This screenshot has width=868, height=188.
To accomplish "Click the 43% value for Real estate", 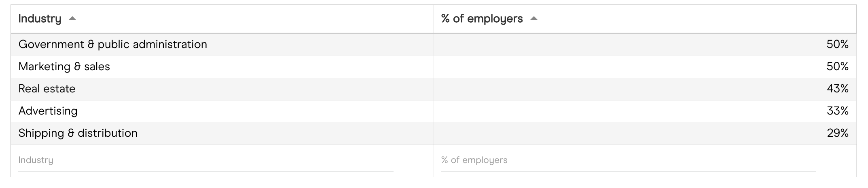I will pos(837,89).
